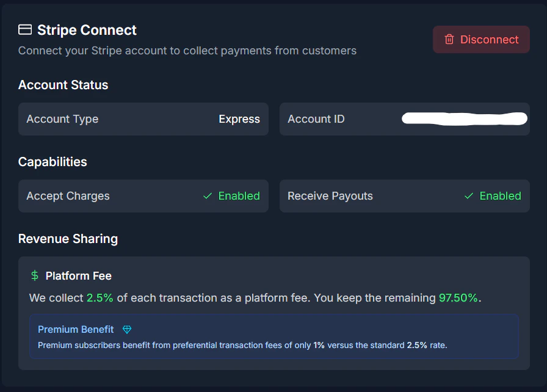Expand the Revenue Sharing section
The height and width of the screenshot is (392, 547).
point(68,239)
